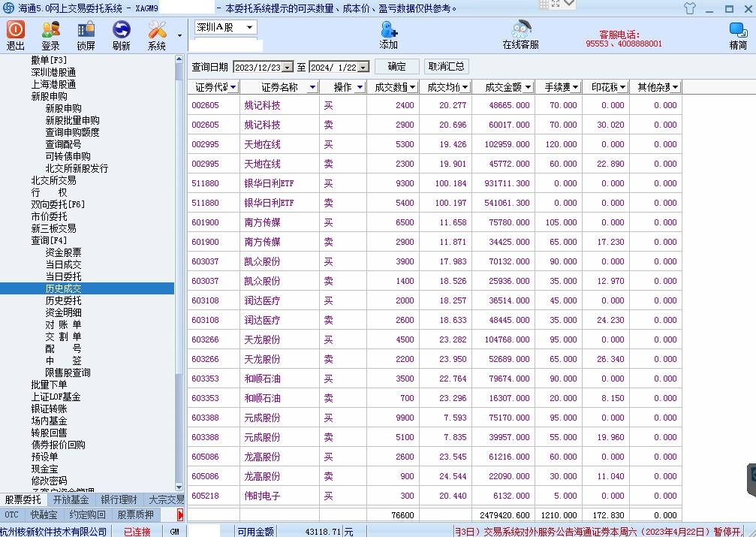
Task: Open the end date 2024/1/22 dropdown
Action: coord(364,67)
